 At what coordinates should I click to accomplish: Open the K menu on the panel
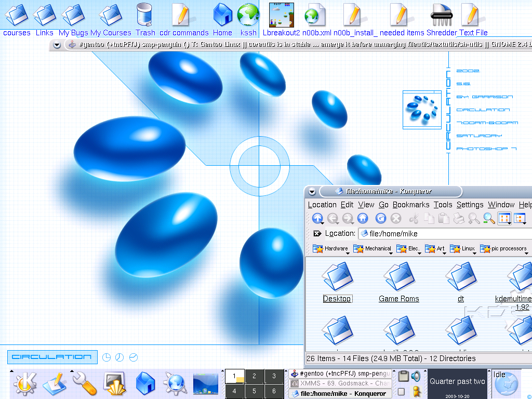24,383
